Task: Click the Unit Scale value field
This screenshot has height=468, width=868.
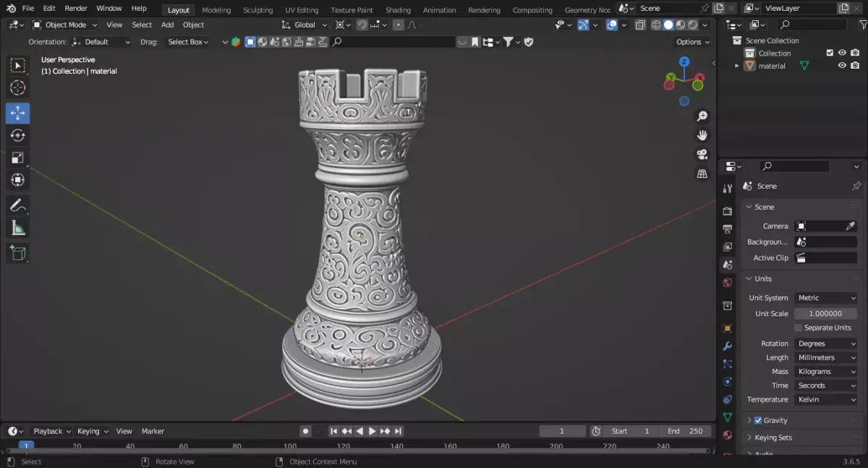Action: (825, 314)
